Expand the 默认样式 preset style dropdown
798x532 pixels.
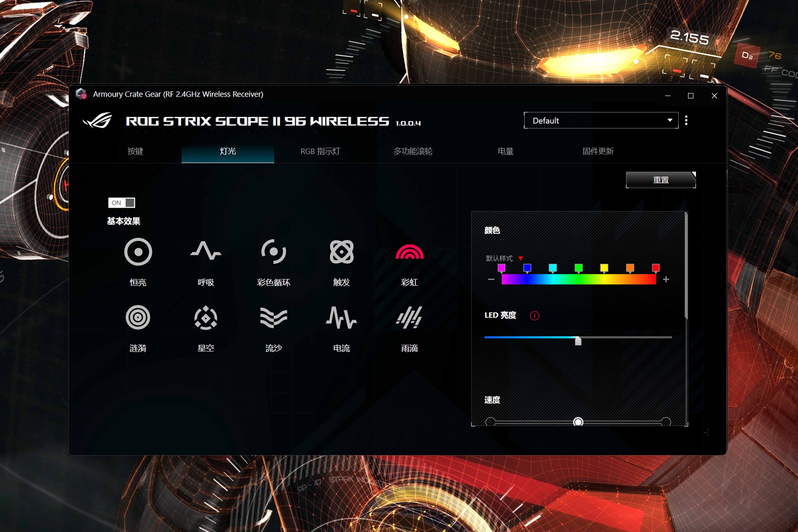[520, 258]
